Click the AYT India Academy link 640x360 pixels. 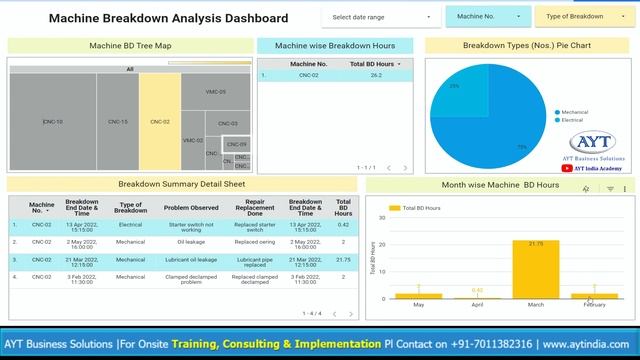pos(598,169)
